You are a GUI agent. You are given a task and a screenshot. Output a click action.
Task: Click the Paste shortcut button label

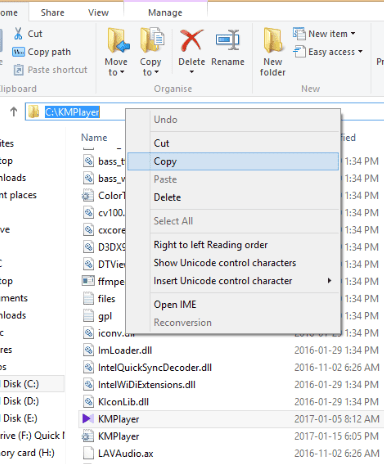pos(57,70)
